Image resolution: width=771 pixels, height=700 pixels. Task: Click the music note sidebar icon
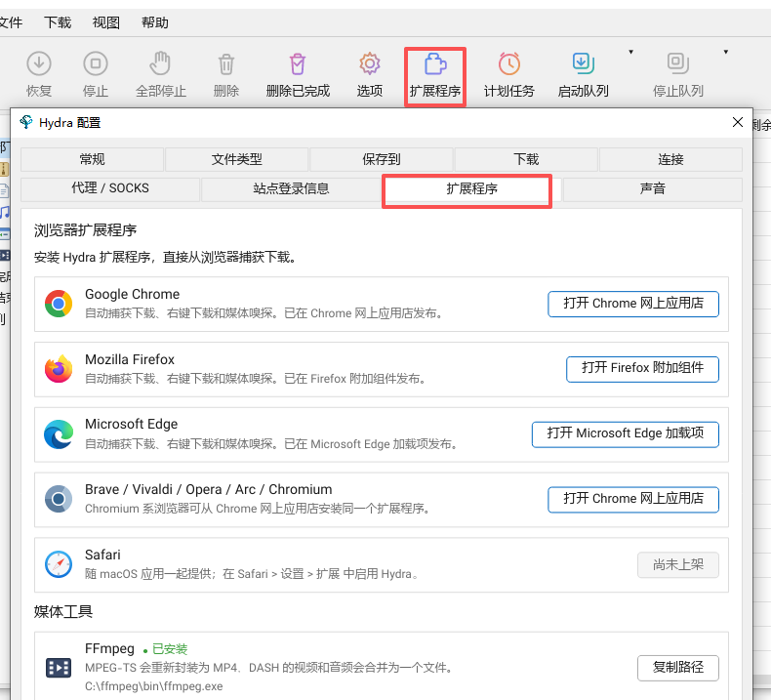click(x=5, y=213)
